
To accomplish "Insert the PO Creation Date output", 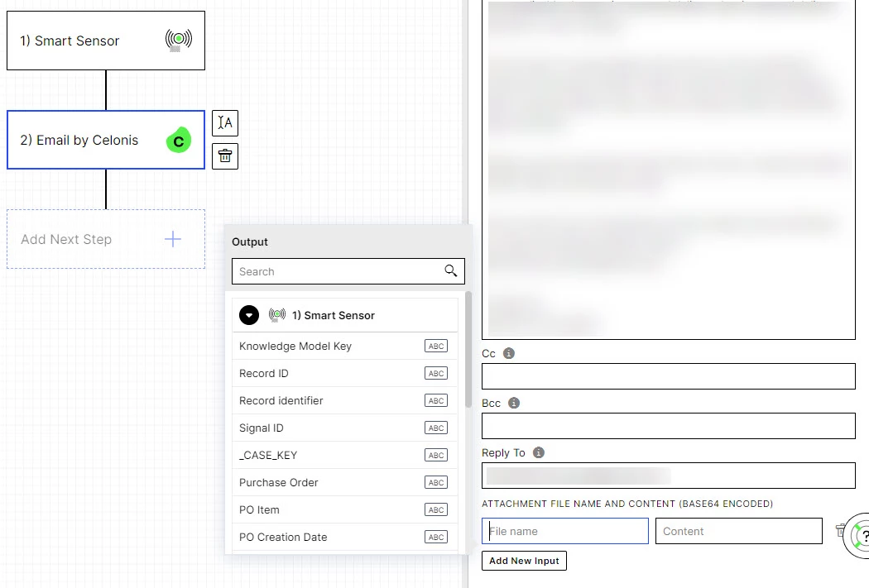I will [345, 537].
